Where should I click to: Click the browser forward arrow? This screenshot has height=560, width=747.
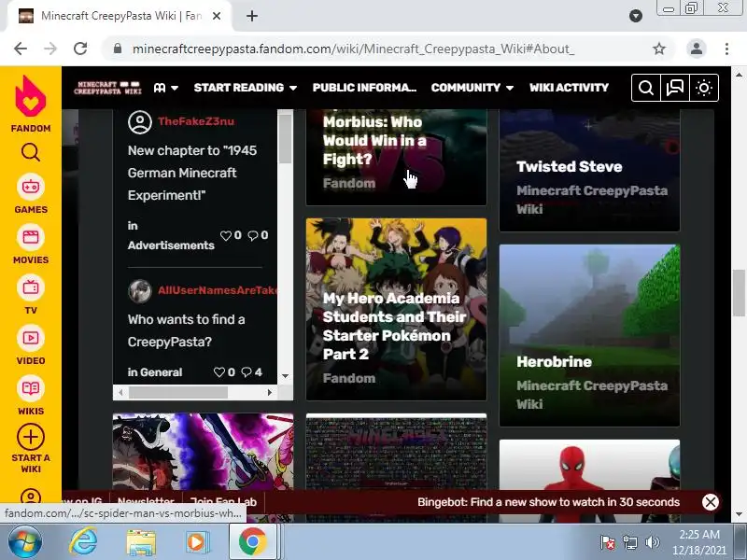[50, 49]
